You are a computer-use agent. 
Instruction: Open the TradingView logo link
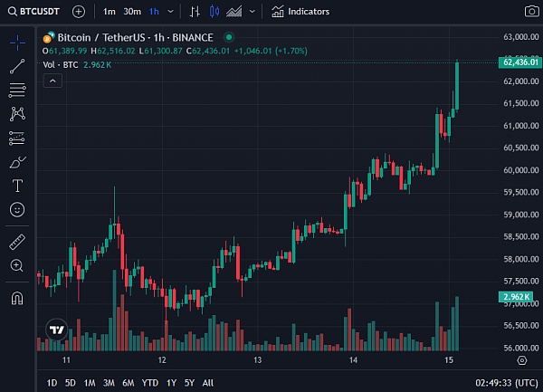(x=57, y=330)
